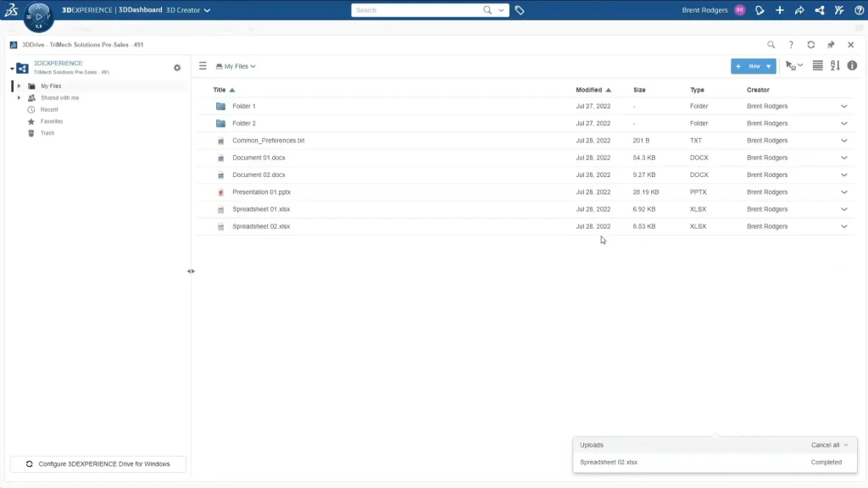Viewport: 868px width, 488px height.
Task: Open the New button dropdown arrow
Action: pyautogui.click(x=768, y=66)
